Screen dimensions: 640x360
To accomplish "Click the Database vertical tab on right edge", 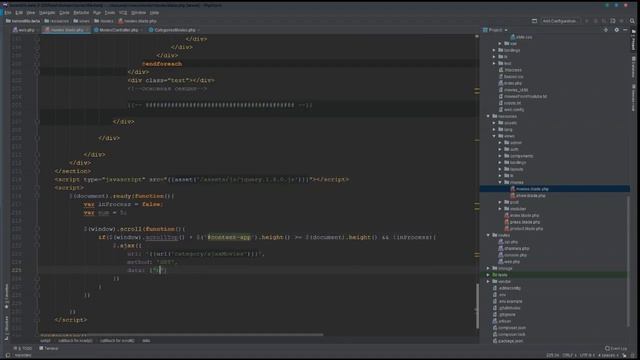I will point(633,67).
